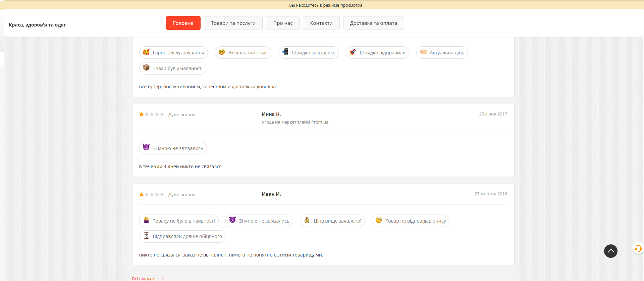Click the rocket icon for Швидко відправили
The height and width of the screenshot is (281, 644).
[353, 52]
